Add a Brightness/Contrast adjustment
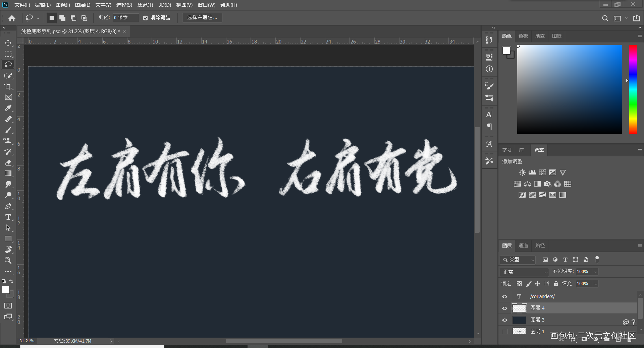The height and width of the screenshot is (348, 644). click(522, 172)
